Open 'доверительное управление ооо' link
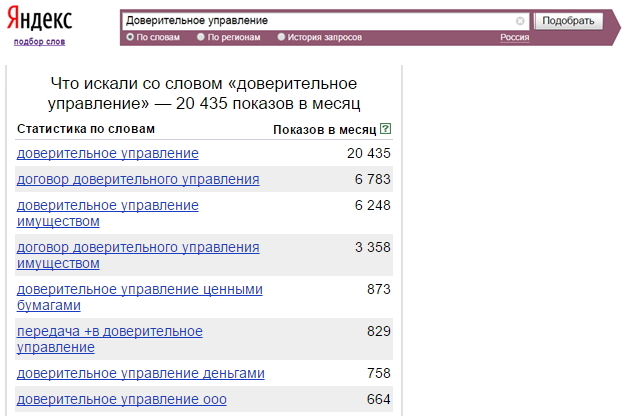Viewport: 625px width, 417px height. pyautogui.click(x=122, y=399)
